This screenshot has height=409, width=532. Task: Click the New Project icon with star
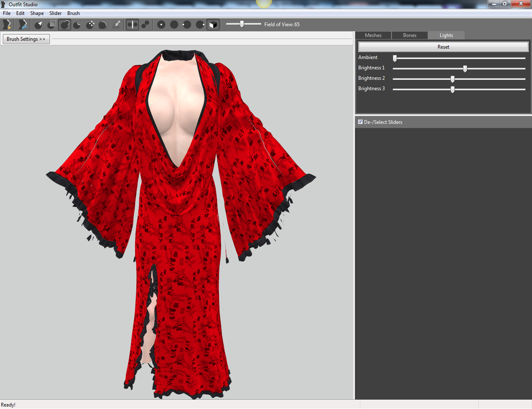(7, 25)
